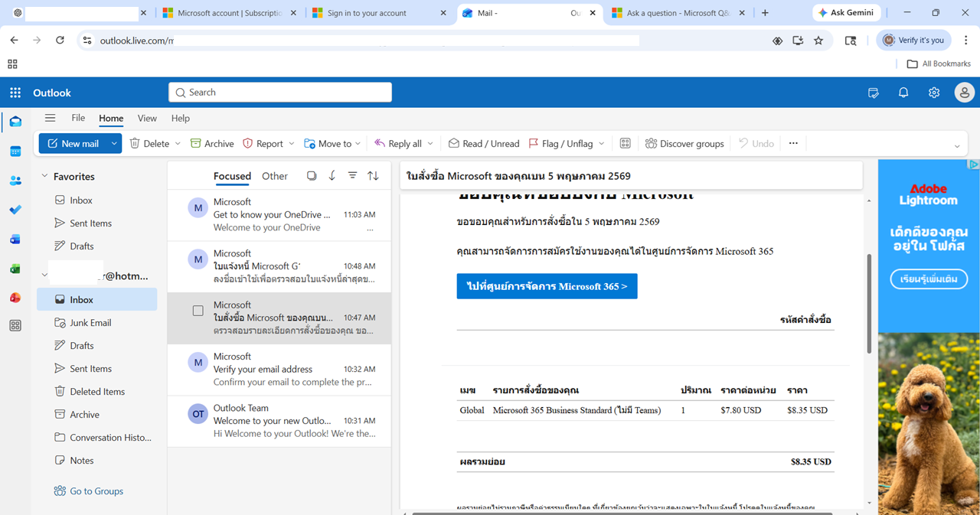Viewport: 980px width, 515px height.
Task: Open the Conversation History folder
Action: point(103,438)
